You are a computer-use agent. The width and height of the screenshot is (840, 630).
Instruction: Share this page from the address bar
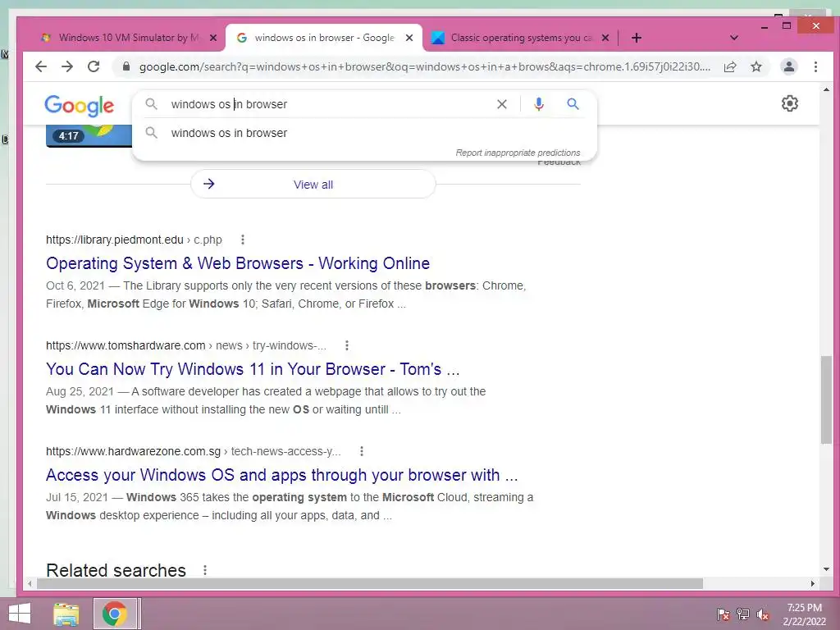pyautogui.click(x=729, y=66)
